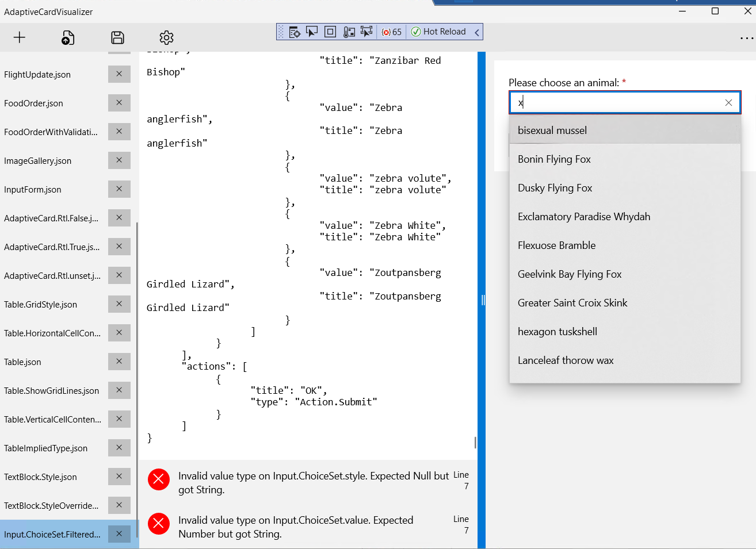Choose 'Bonin Flying Fox' from the suggestions
The image size is (756, 549).
554,159
